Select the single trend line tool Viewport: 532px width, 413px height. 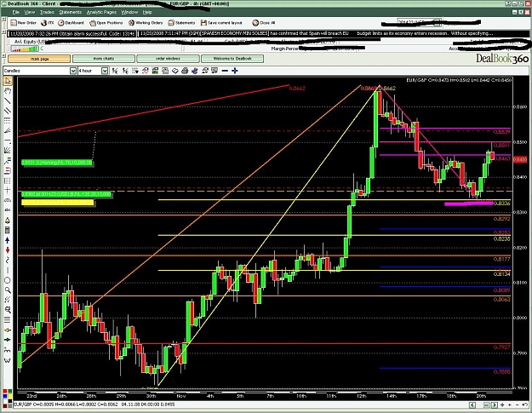pyautogui.click(x=8, y=100)
